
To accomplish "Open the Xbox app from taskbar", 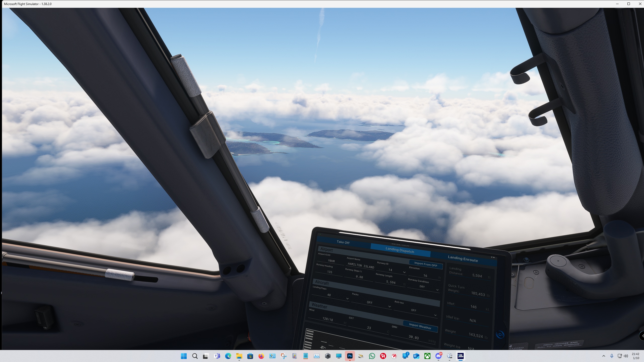I will coord(427,356).
